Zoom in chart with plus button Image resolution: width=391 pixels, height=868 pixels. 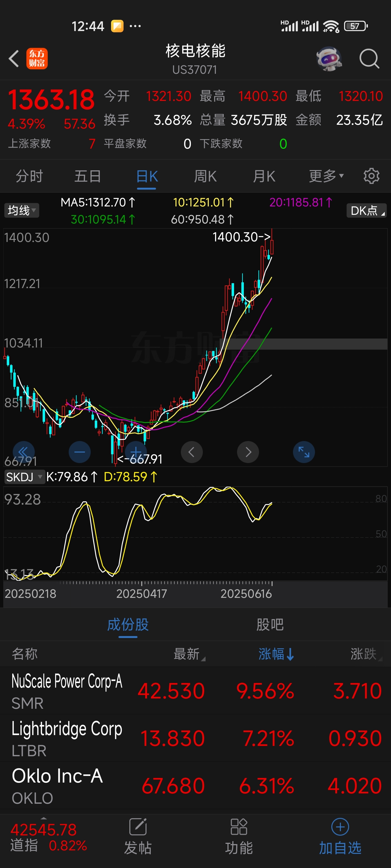point(135,452)
